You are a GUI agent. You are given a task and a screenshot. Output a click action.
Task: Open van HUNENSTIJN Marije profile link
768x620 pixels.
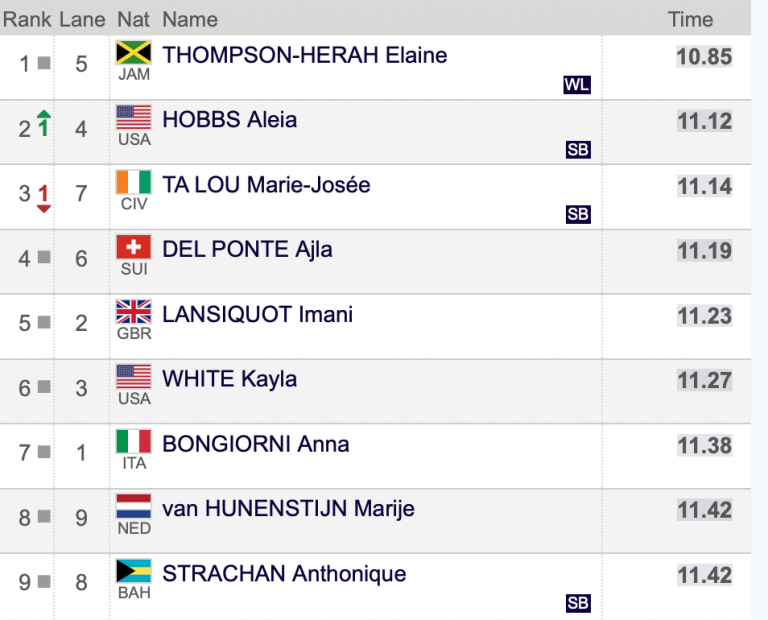288,509
